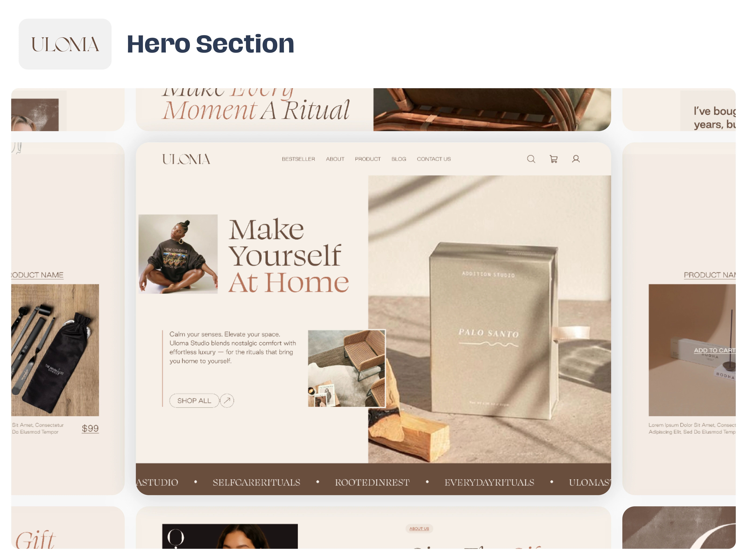This screenshot has width=747, height=560.
Task: Open the Bestseller menu item
Action: click(298, 159)
